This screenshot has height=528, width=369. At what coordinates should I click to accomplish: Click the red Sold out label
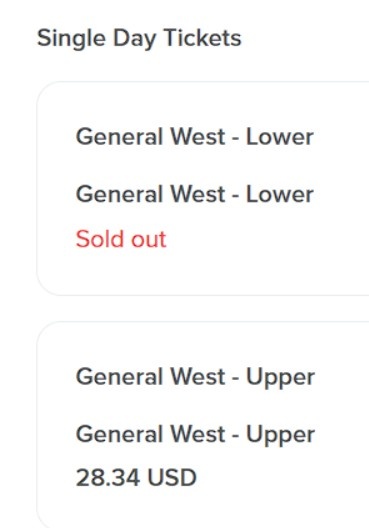tap(121, 239)
